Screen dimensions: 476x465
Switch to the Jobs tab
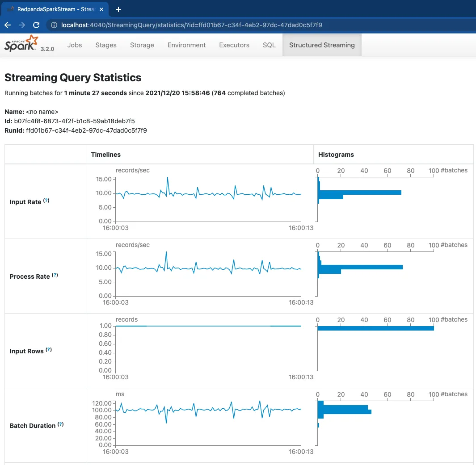(75, 45)
